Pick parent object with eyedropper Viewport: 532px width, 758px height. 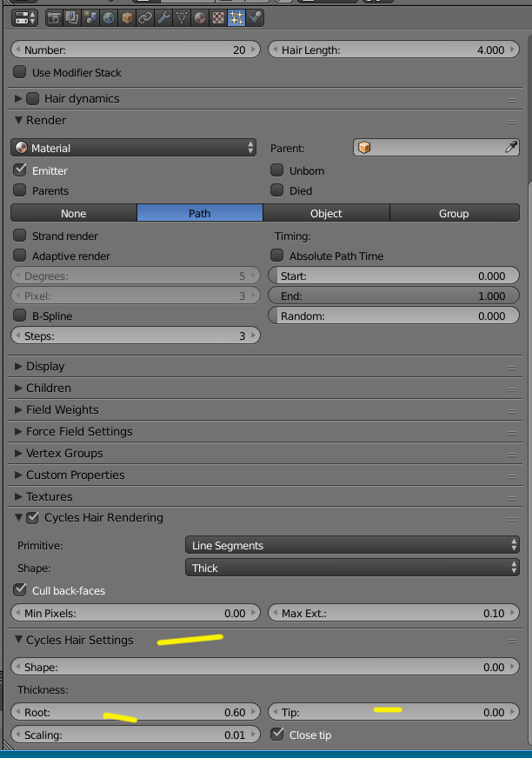511,148
